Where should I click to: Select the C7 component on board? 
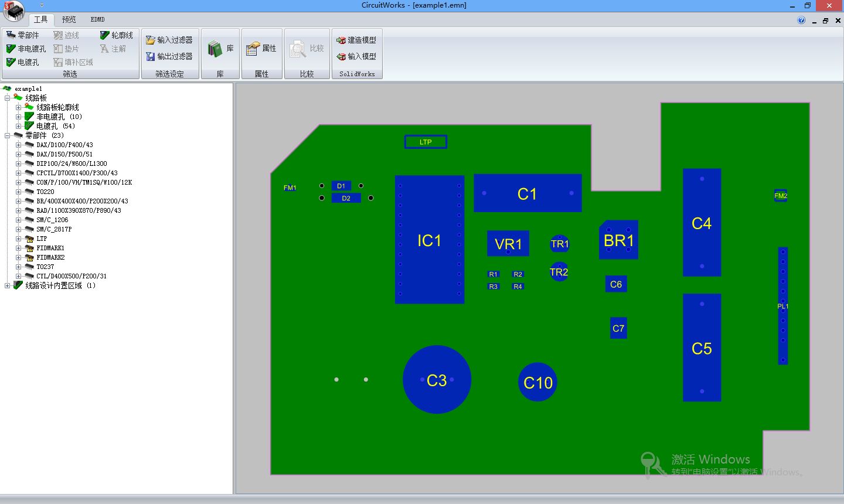click(x=618, y=328)
